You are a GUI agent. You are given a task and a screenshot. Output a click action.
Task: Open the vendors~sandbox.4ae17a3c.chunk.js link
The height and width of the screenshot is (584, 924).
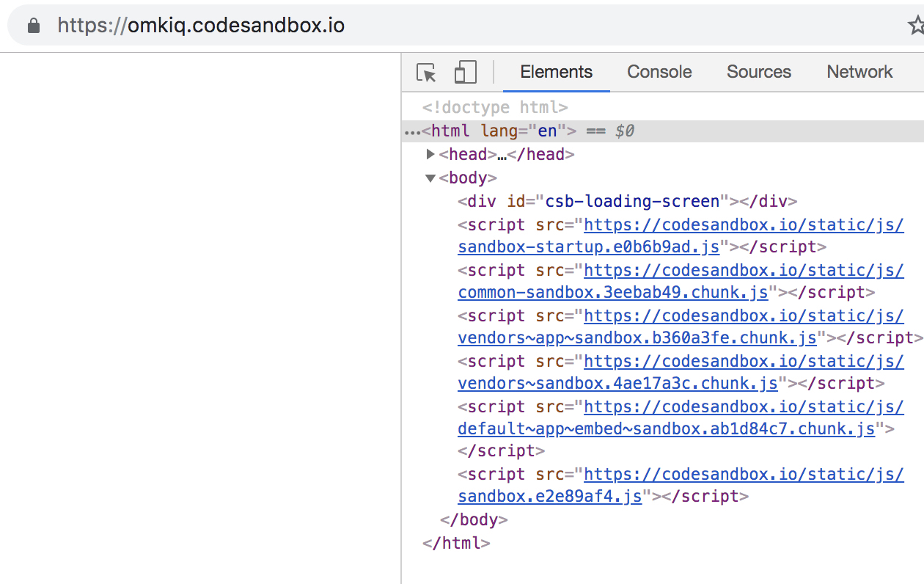(x=681, y=372)
